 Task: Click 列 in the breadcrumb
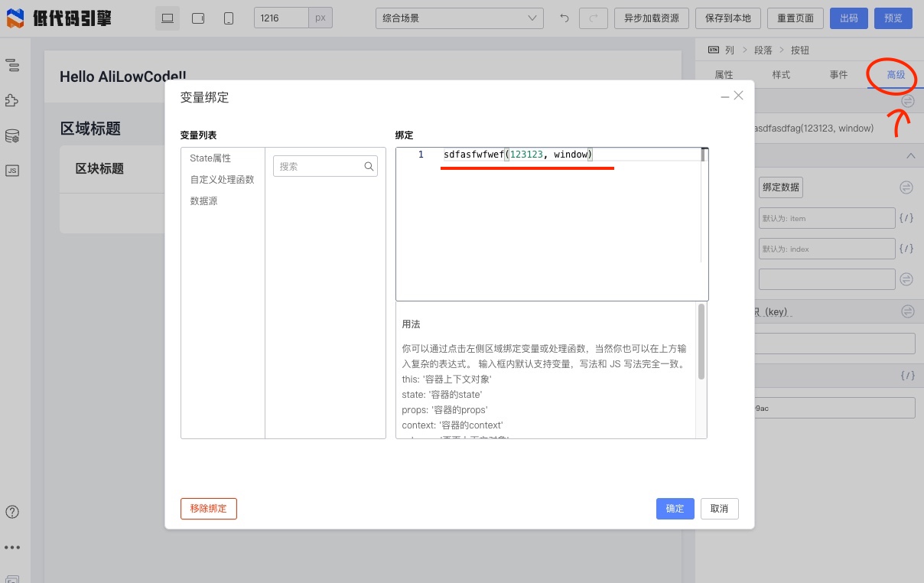click(x=730, y=50)
